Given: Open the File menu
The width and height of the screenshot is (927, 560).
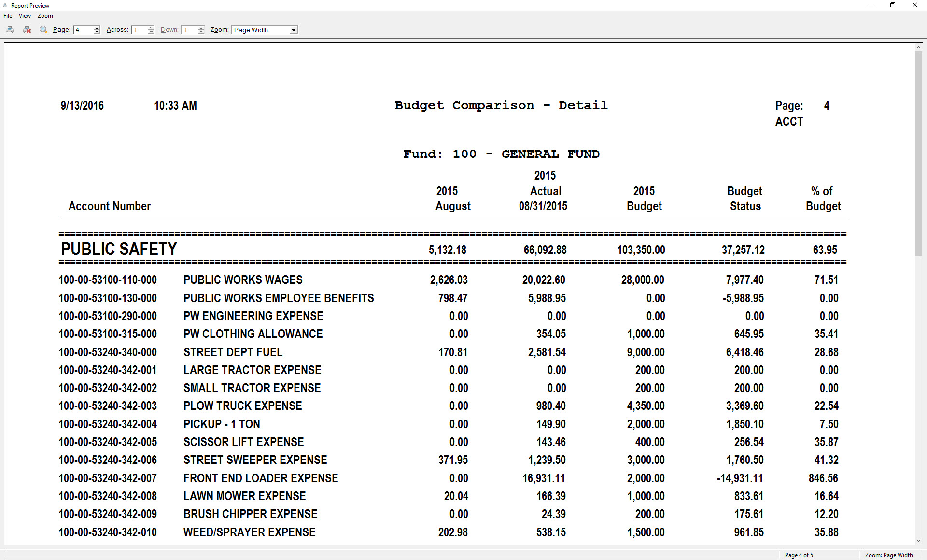Looking at the screenshot, I should click(x=8, y=16).
